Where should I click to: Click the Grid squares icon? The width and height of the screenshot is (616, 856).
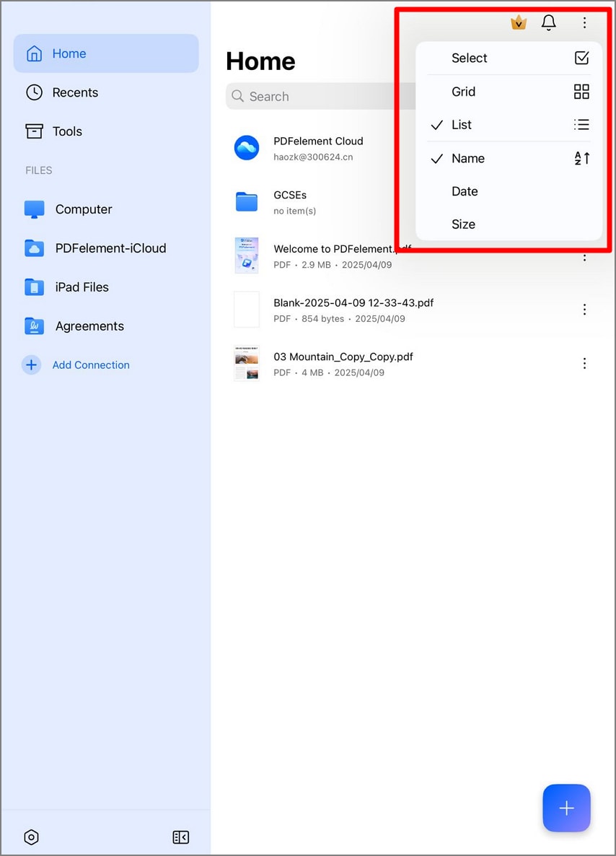(581, 91)
